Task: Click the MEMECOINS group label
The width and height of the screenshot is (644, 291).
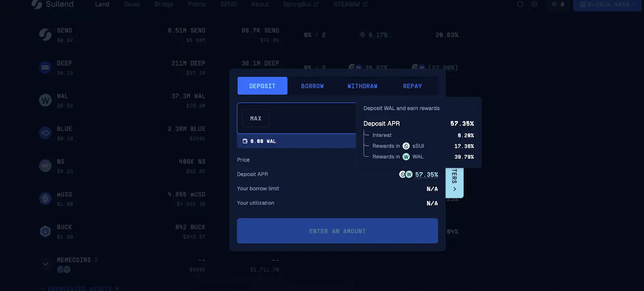Action: point(74,260)
